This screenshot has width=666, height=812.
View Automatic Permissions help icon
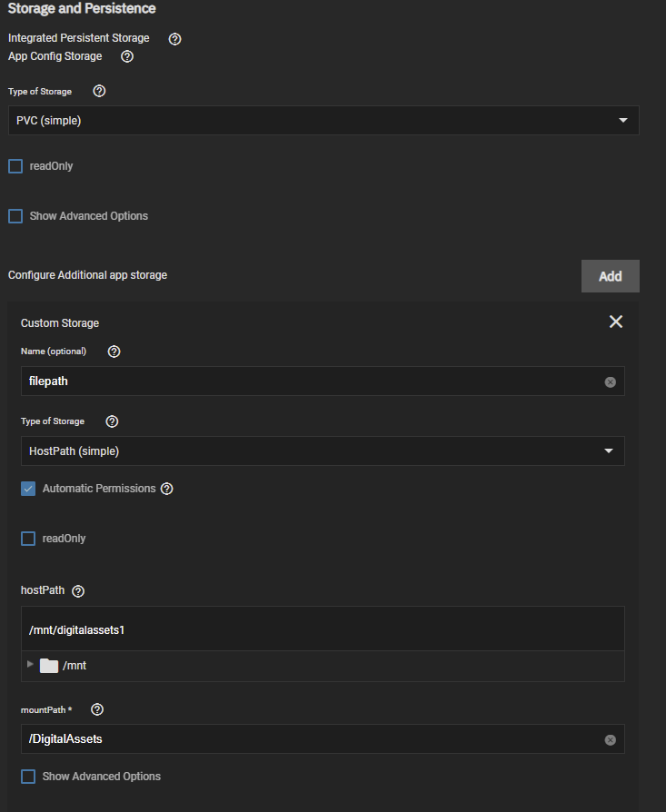pyautogui.click(x=167, y=489)
